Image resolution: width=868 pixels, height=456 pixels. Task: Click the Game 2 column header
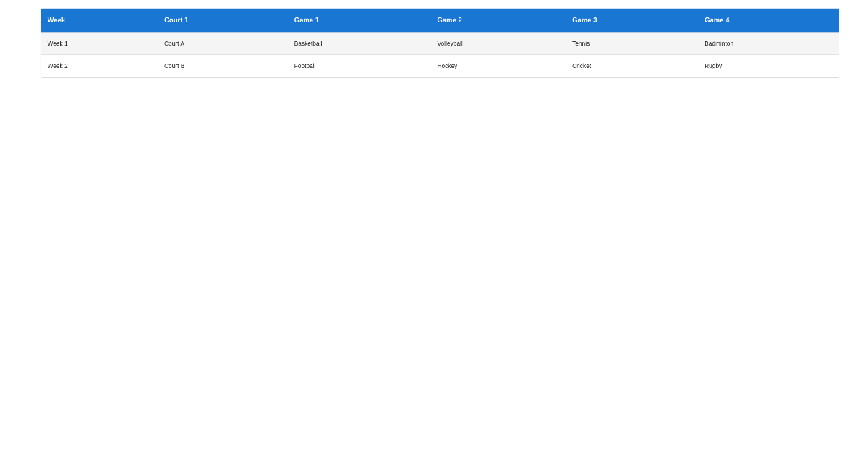click(449, 20)
